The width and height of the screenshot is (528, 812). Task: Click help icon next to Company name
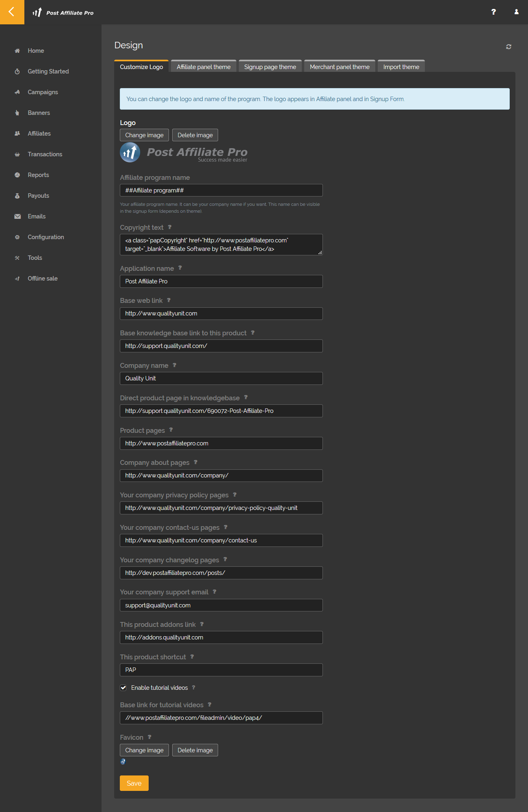174,365
